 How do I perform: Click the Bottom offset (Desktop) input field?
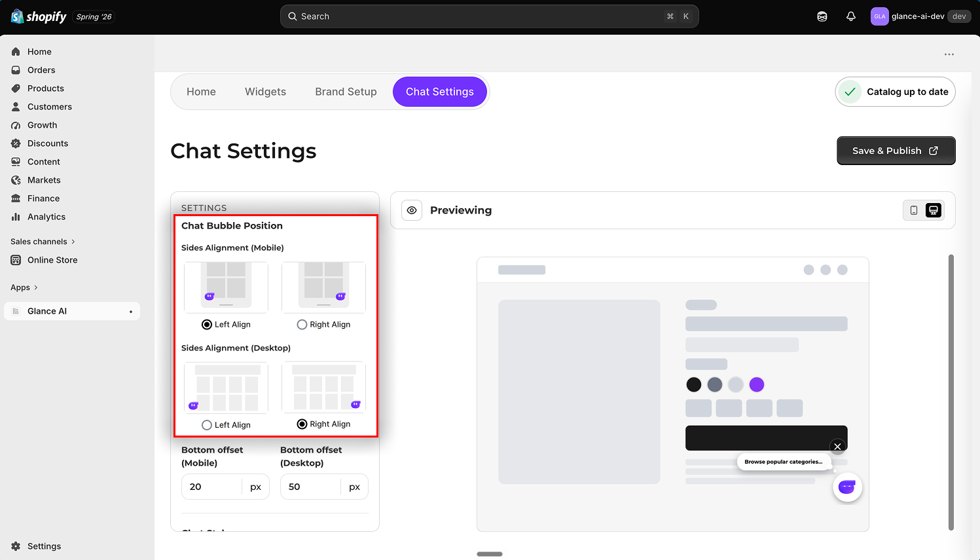[324, 487]
